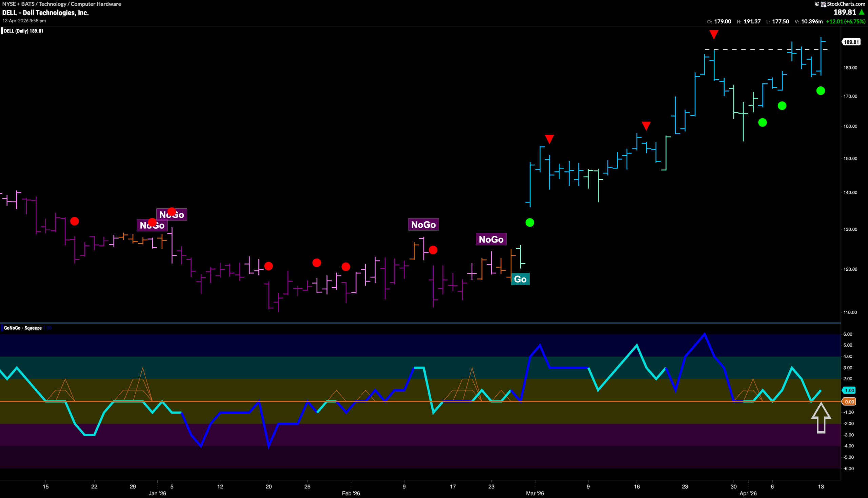Click the most recent green dot near 172
The height and width of the screenshot is (498, 868).
(821, 91)
